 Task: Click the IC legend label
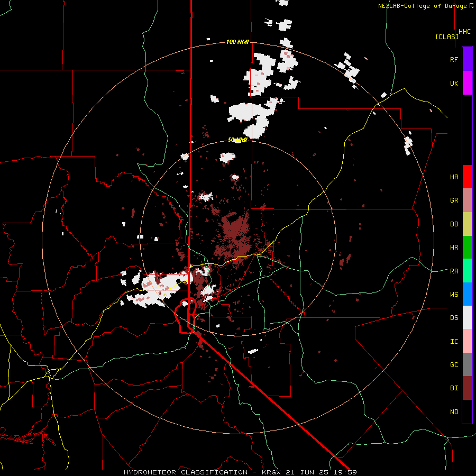[x=454, y=342]
